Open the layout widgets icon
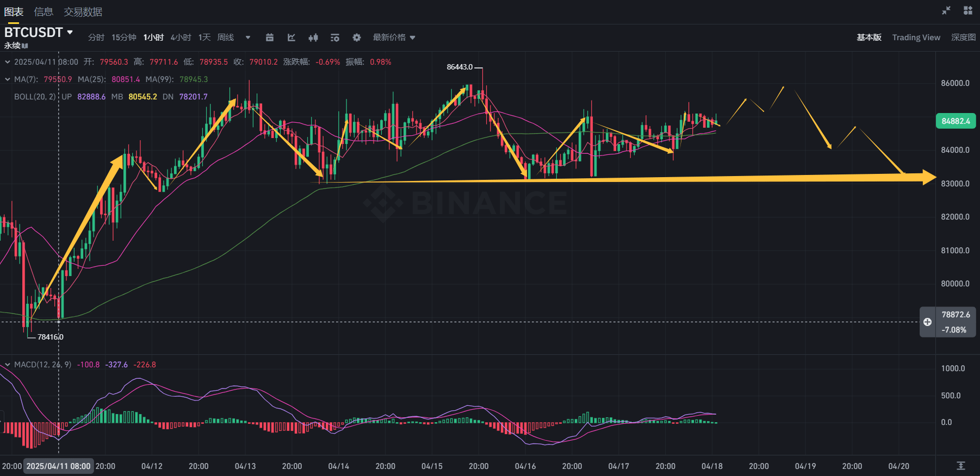This screenshot has width=980, height=476. pyautogui.click(x=968, y=10)
